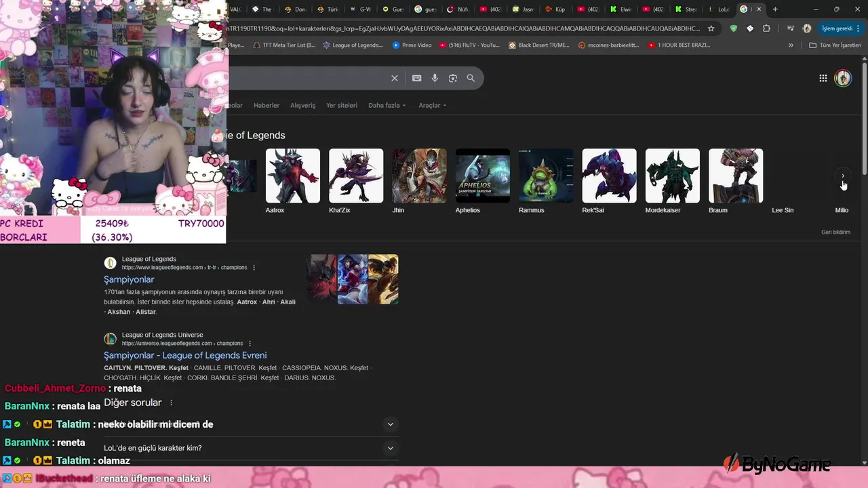Click the Lee Sin champion label
Viewport: 868px width, 488px height.
pyautogui.click(x=783, y=210)
